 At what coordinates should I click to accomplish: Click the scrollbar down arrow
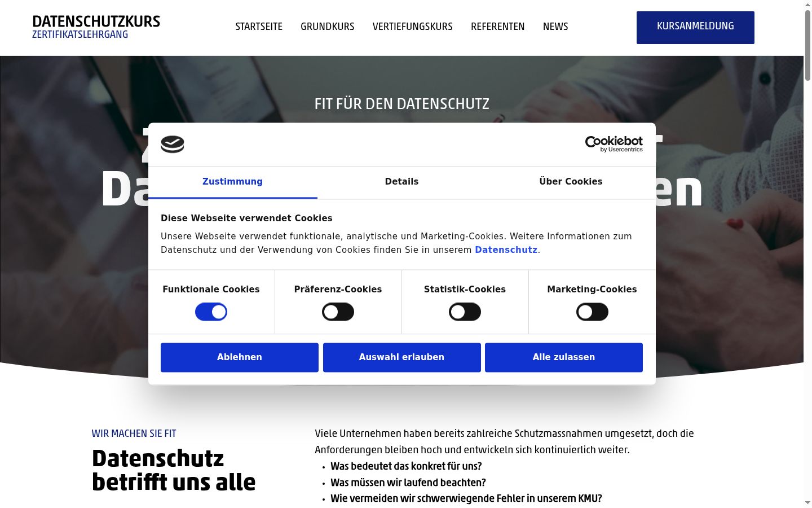click(807, 503)
